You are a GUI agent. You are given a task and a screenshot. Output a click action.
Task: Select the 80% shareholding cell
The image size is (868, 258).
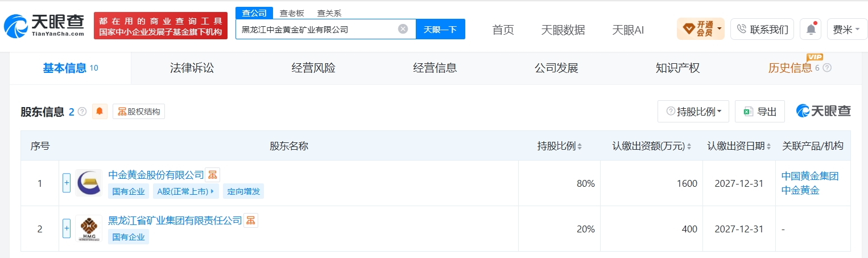pos(559,183)
